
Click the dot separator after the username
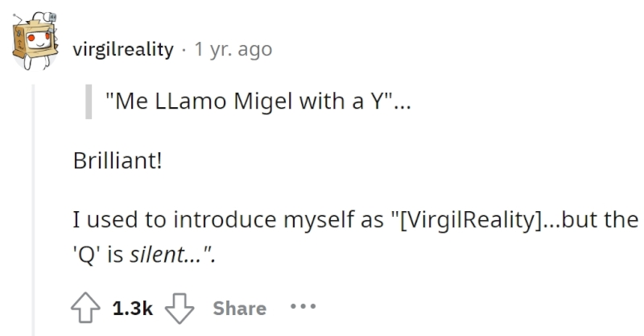pyautogui.click(x=184, y=50)
